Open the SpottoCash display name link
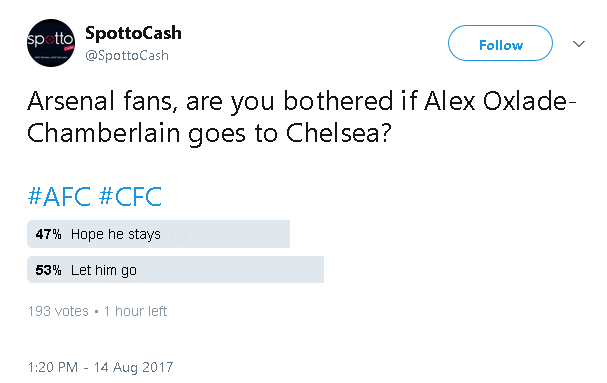 [x=133, y=33]
